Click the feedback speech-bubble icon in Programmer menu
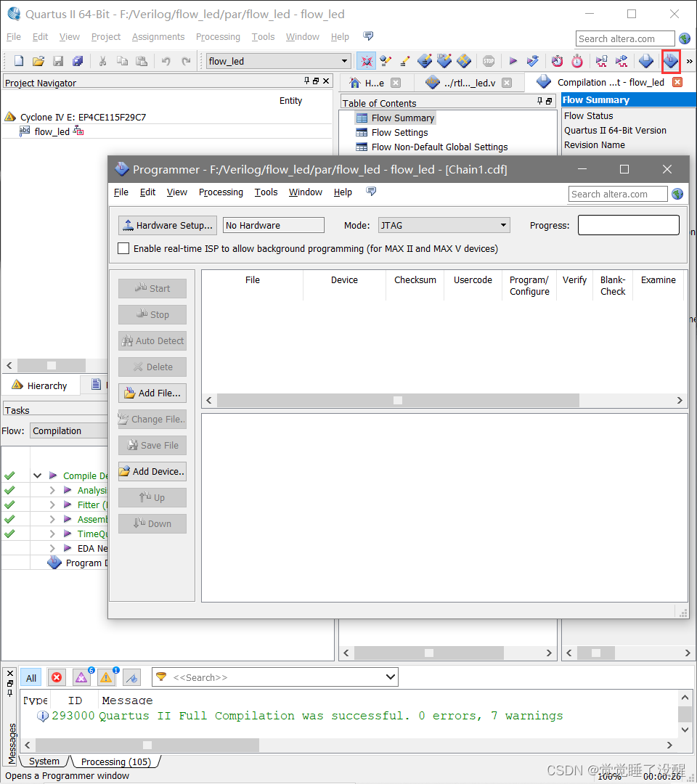 click(371, 192)
